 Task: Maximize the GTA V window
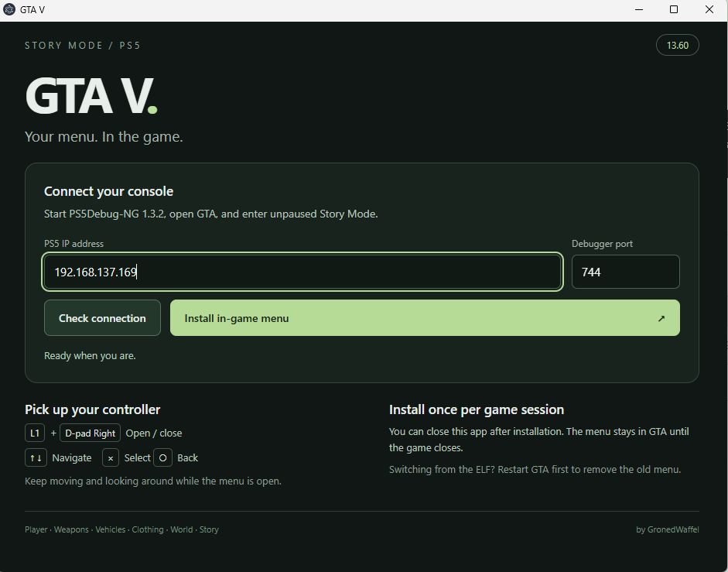(674, 9)
